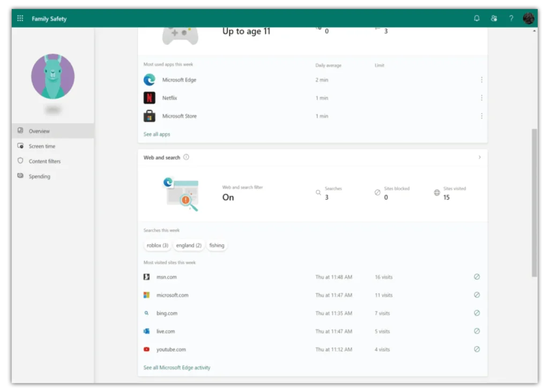
Task: Block msn.com using its block icon
Action: pos(477,277)
